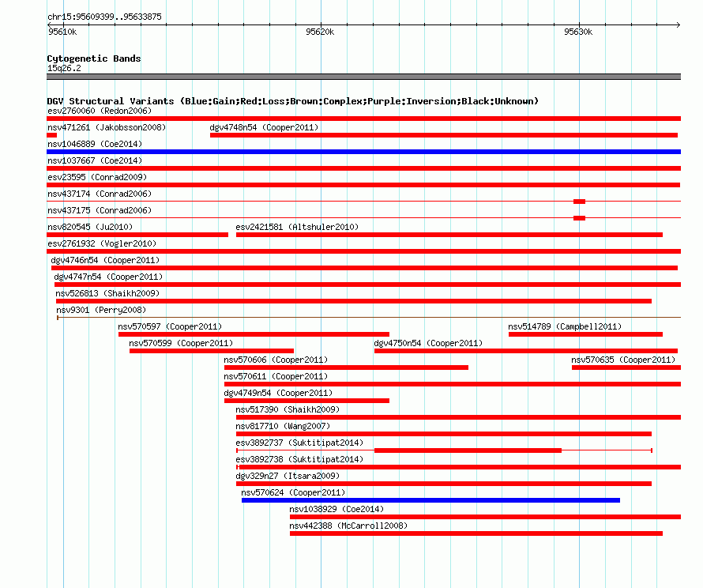Click the DGV Structural Variants track title
This screenshot has height=588, width=703.
(x=293, y=101)
